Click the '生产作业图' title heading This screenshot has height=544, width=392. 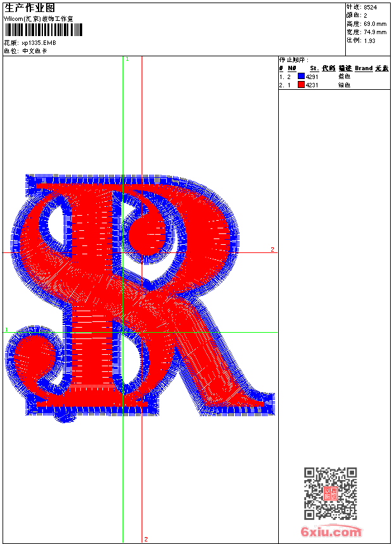click(30, 8)
